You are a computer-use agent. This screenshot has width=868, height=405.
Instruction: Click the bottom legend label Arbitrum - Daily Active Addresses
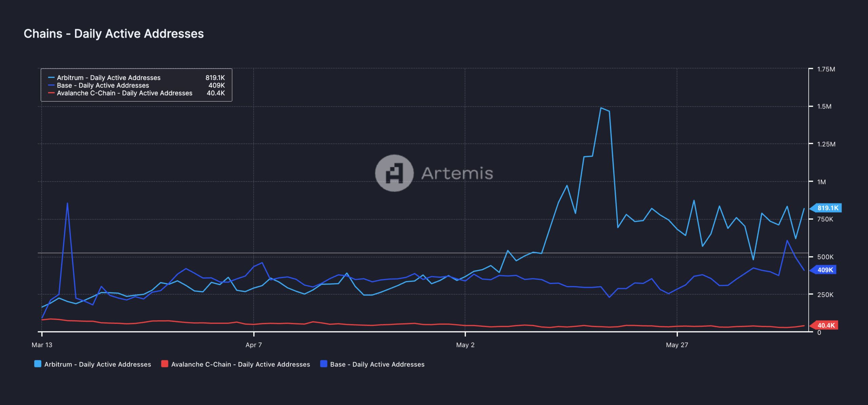(98, 364)
